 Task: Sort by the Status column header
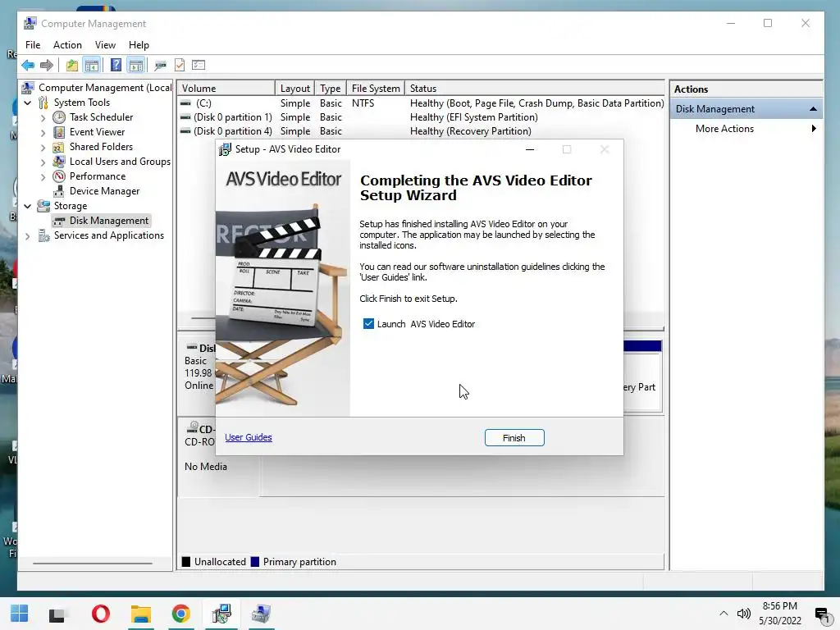(x=535, y=89)
